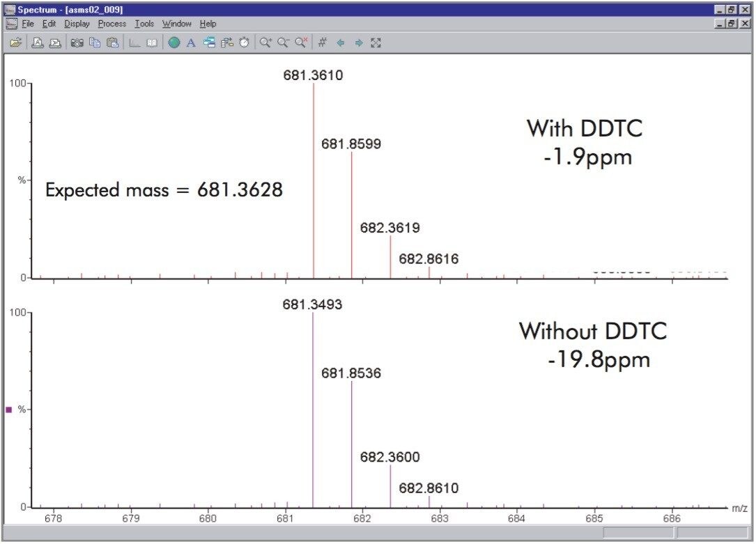Click the list with arrow icon
Screen dimensions: 756x544
click(x=226, y=43)
